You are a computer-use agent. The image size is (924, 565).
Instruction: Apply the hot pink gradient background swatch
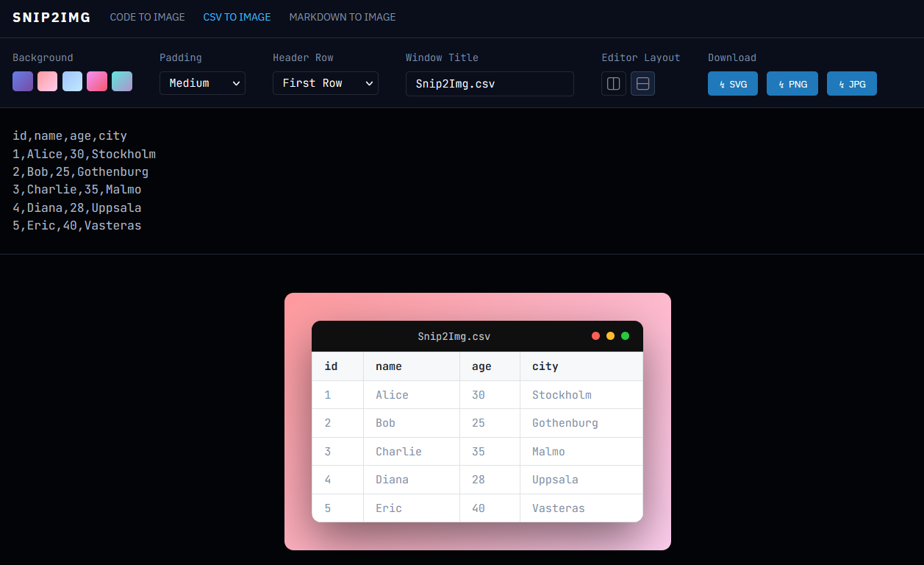click(x=97, y=81)
